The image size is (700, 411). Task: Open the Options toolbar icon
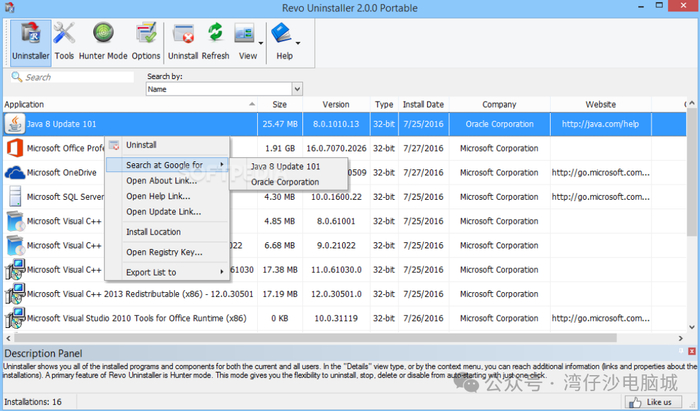pos(146,42)
